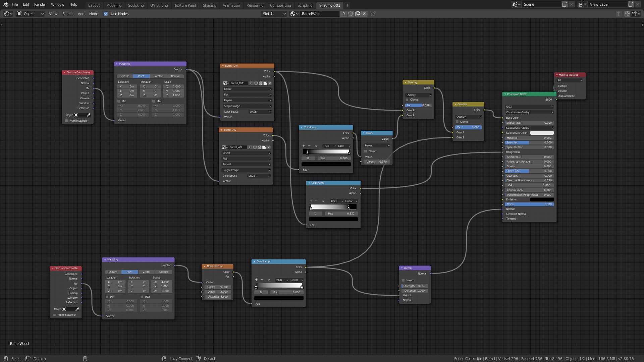The height and width of the screenshot is (362, 644).
Task: Click the BarrelWood fake user shield icon
Action: click(351, 14)
